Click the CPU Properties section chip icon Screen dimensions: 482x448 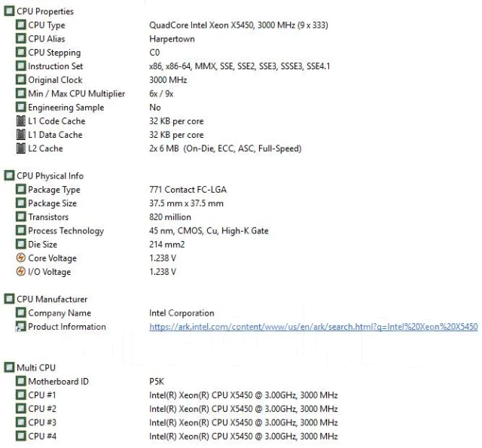9,11
